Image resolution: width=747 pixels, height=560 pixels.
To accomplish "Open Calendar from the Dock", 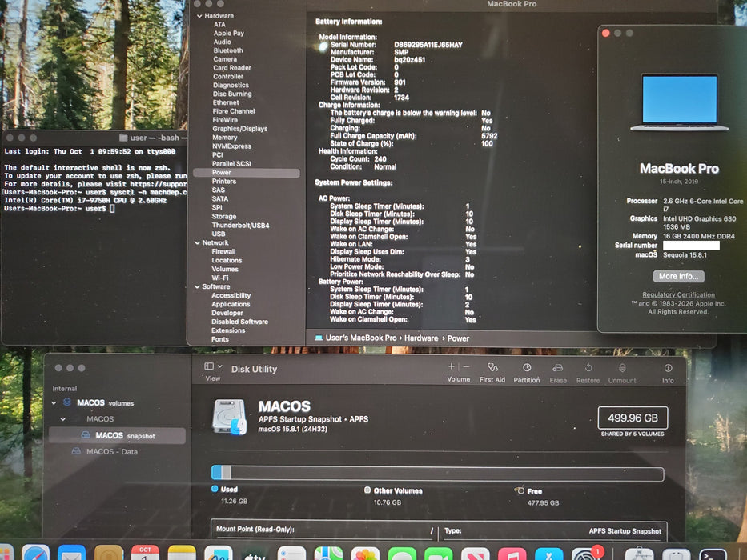I will tap(145, 554).
